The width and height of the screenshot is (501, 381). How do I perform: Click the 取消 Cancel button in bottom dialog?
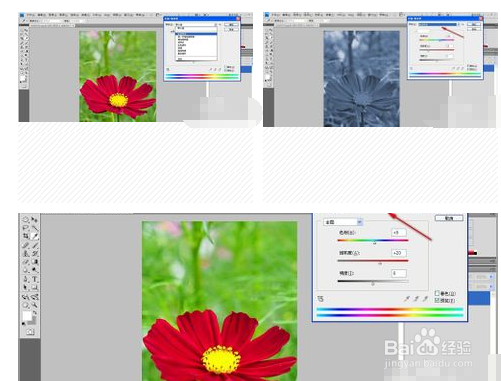pos(449,218)
